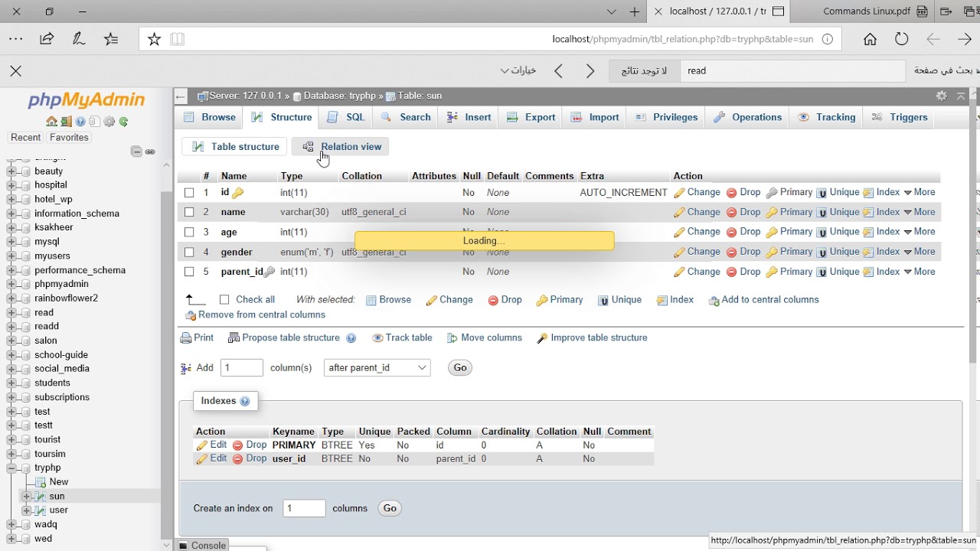
Task: Expand the mysql database node
Action: (11, 242)
